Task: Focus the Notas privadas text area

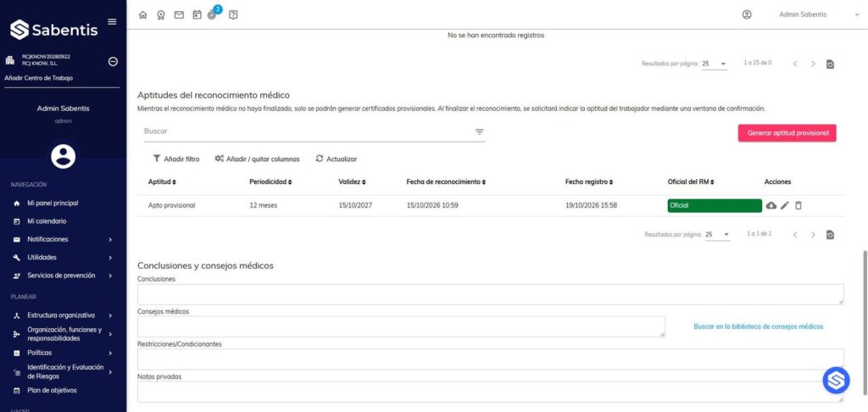Action: click(x=491, y=392)
